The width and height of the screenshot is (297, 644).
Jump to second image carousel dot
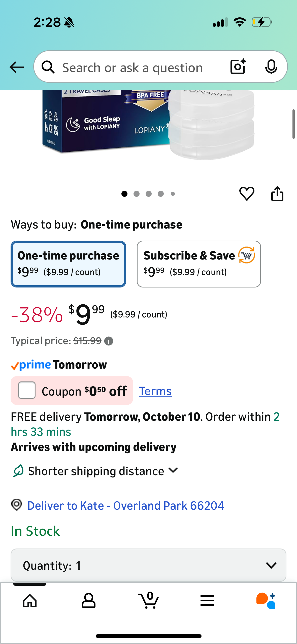(x=137, y=194)
